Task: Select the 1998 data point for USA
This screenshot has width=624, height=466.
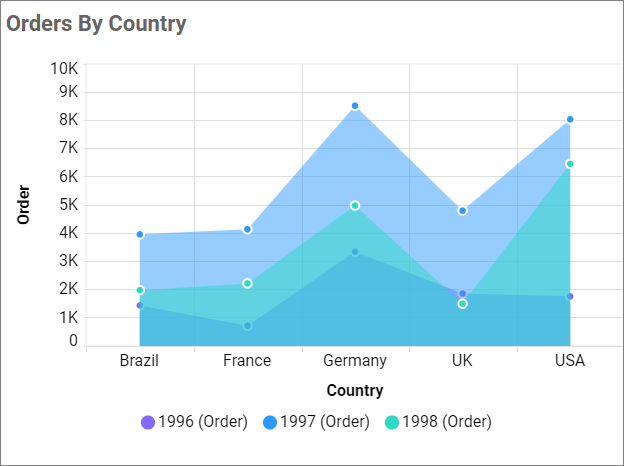Action: tap(570, 164)
